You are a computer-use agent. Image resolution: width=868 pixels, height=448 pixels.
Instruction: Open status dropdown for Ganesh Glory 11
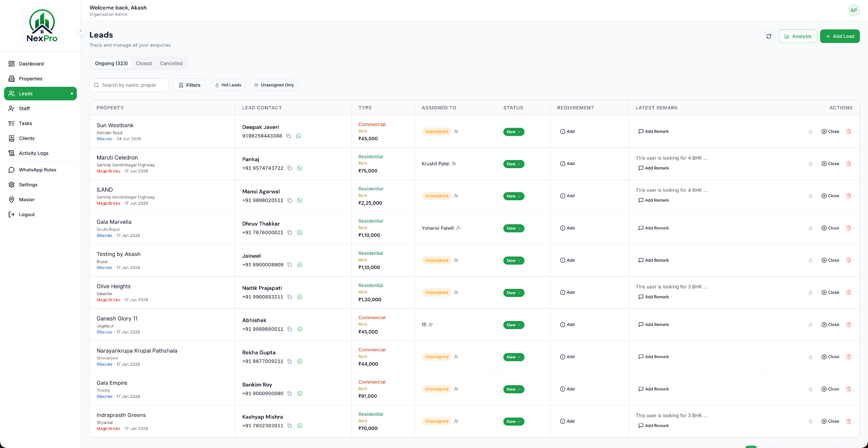pos(514,325)
